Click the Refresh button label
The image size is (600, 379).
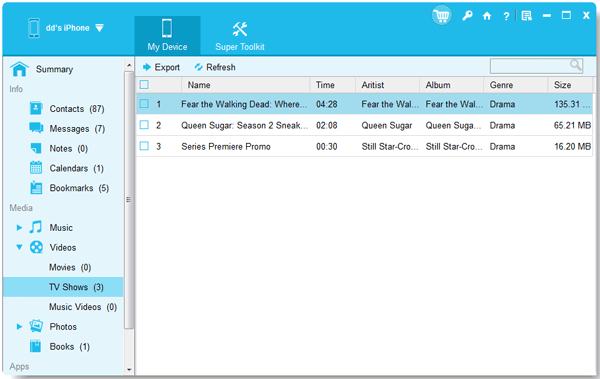click(x=221, y=67)
